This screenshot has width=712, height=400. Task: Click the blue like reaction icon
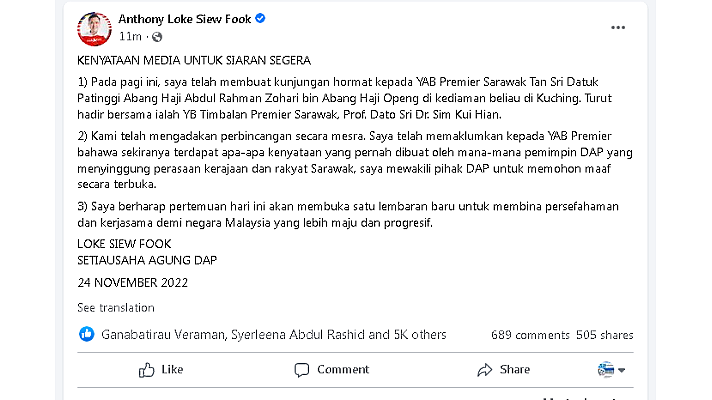[87, 334]
